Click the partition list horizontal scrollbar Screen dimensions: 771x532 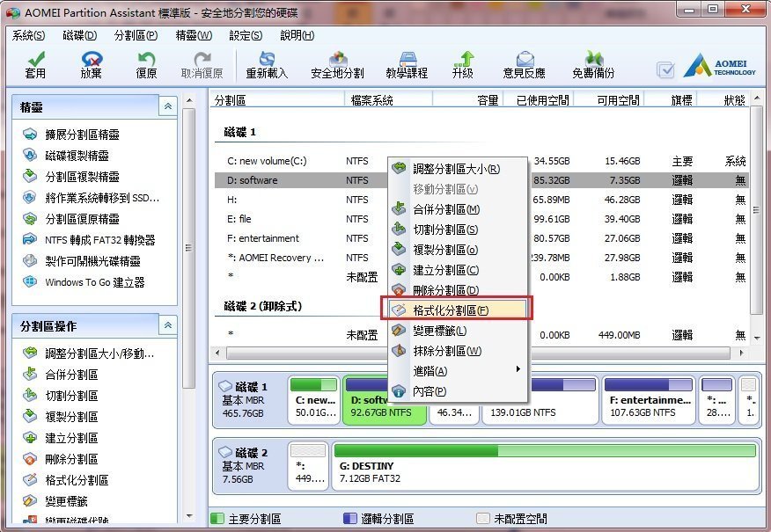pos(477,353)
